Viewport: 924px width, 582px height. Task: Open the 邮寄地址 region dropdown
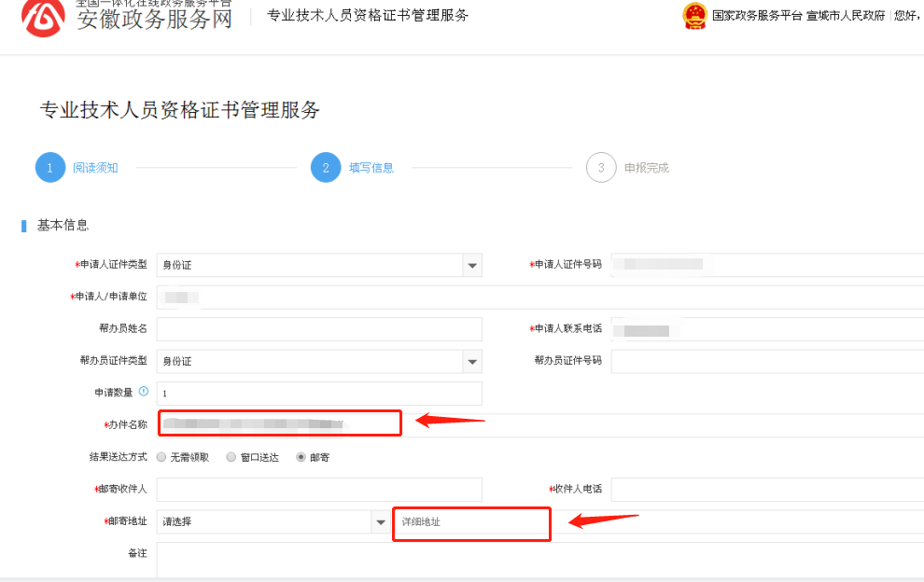pos(380,522)
